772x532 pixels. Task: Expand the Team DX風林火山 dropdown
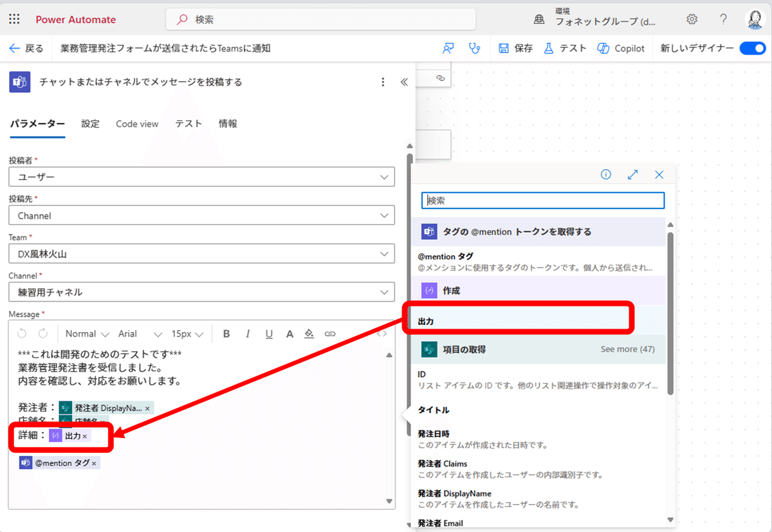pyautogui.click(x=201, y=254)
